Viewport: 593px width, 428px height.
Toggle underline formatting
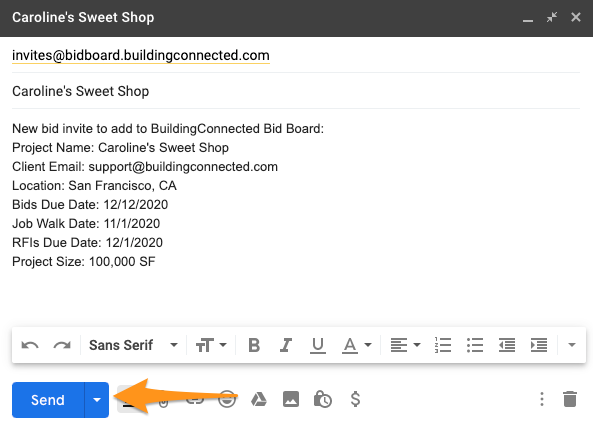(x=318, y=345)
